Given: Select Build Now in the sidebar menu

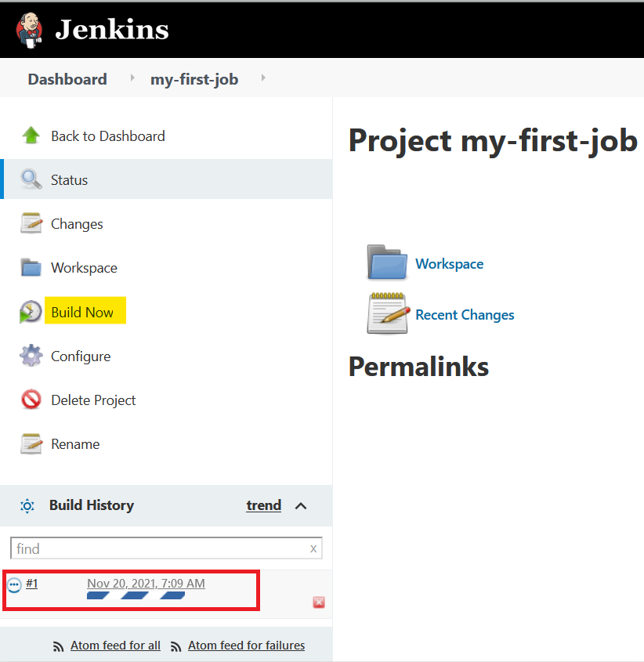Looking at the screenshot, I should [82, 312].
